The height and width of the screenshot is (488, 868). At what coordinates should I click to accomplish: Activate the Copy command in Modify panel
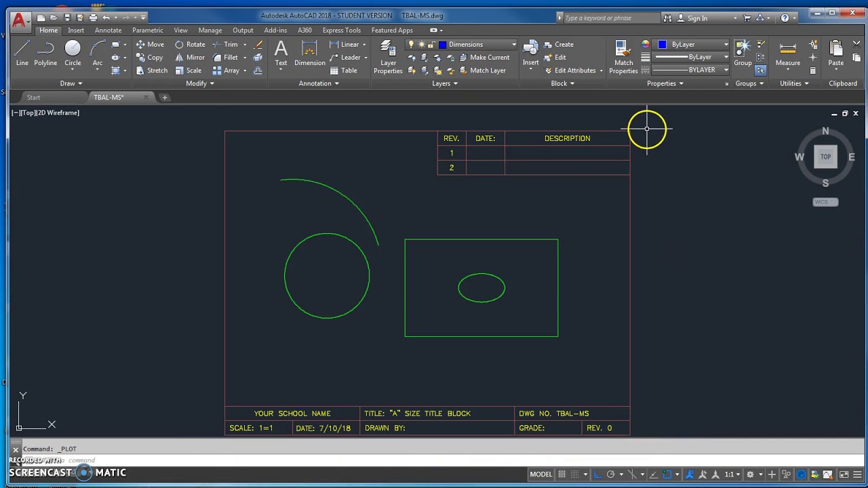[150, 58]
